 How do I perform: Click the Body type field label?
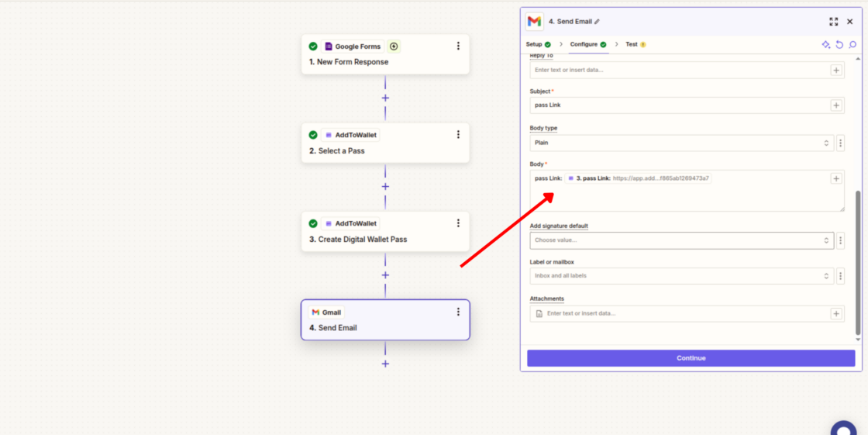click(543, 128)
